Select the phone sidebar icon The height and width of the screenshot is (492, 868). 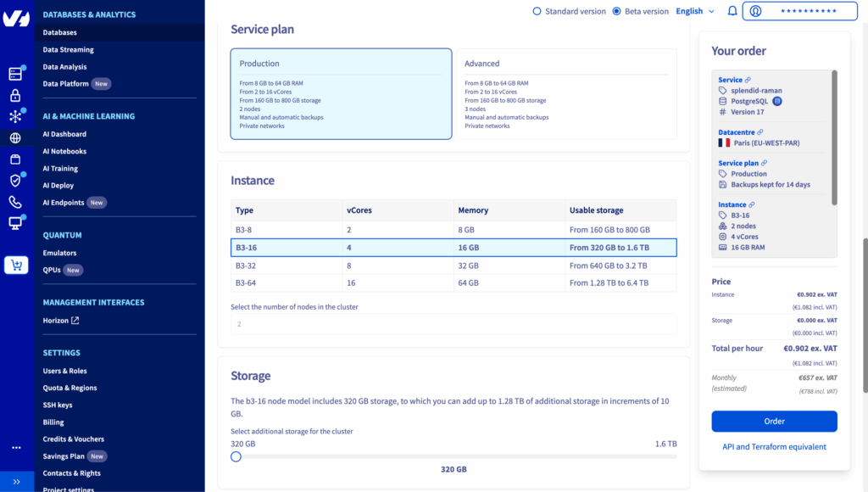pyautogui.click(x=15, y=202)
